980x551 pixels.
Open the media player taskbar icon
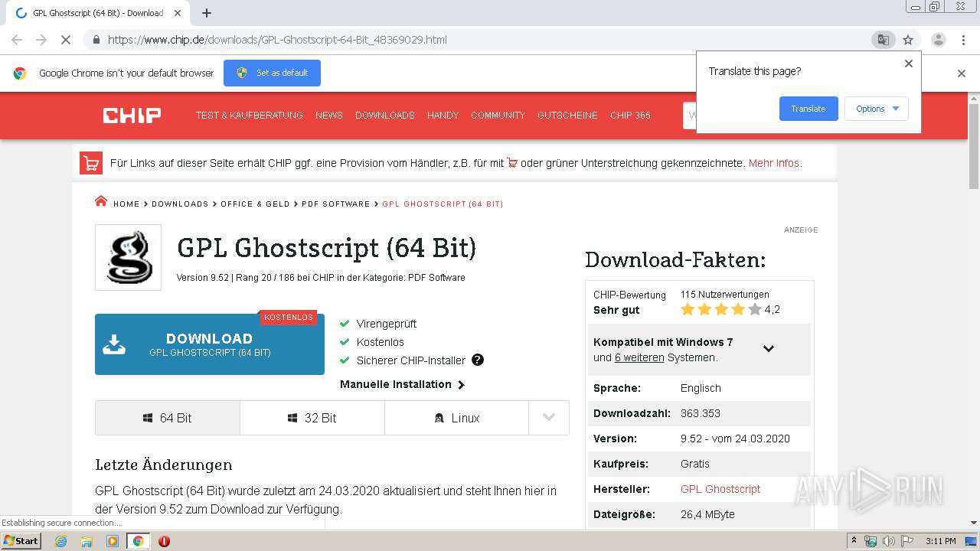pos(113,541)
